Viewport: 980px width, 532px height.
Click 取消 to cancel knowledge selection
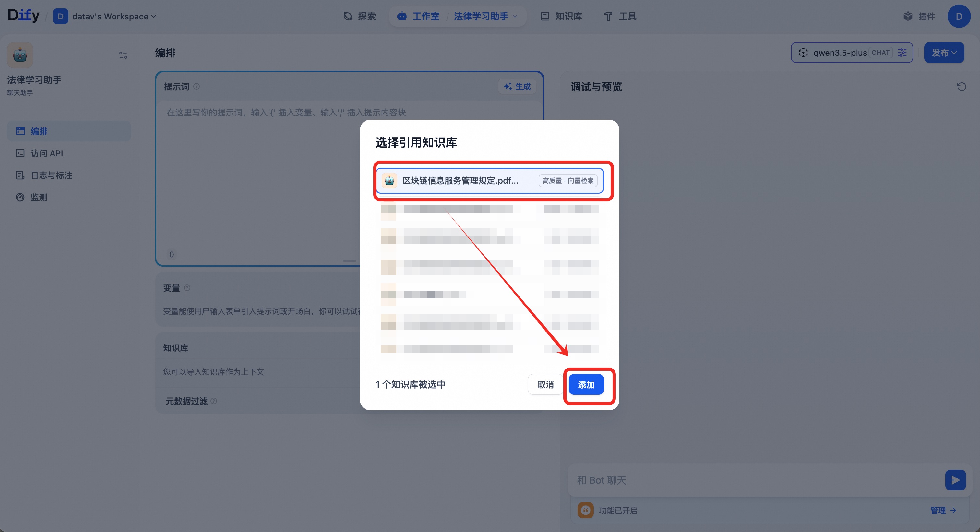(x=545, y=384)
